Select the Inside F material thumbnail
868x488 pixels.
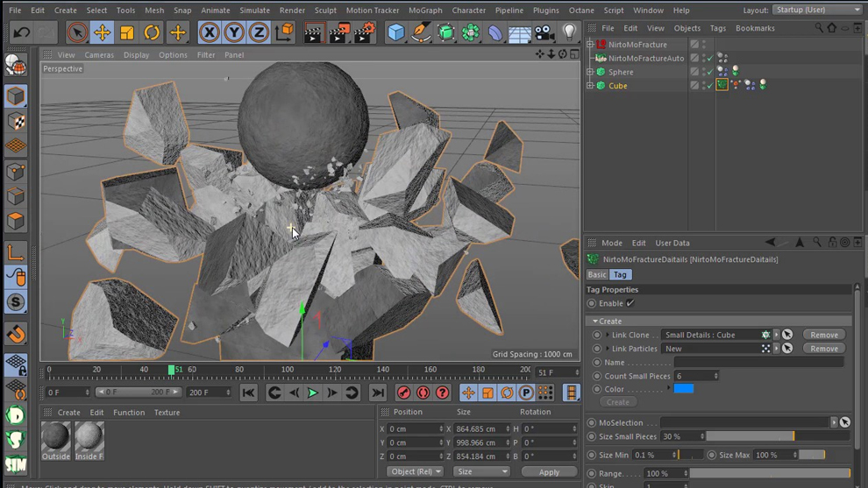[x=89, y=441]
